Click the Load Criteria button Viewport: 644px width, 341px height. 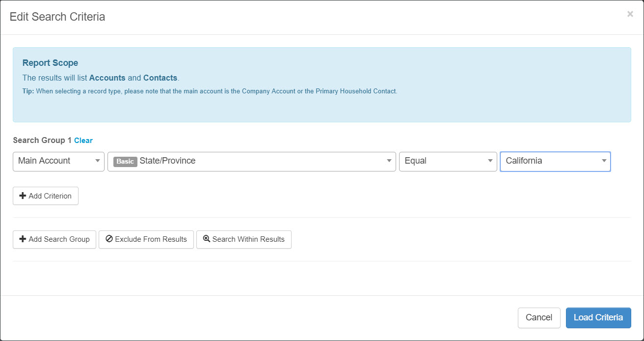coord(598,317)
